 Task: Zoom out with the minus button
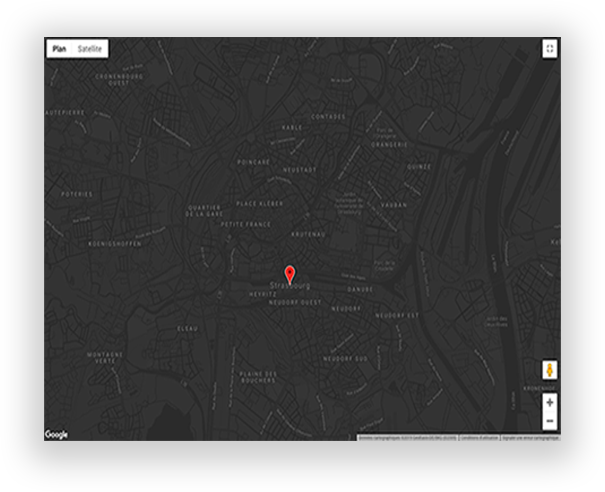click(x=550, y=421)
